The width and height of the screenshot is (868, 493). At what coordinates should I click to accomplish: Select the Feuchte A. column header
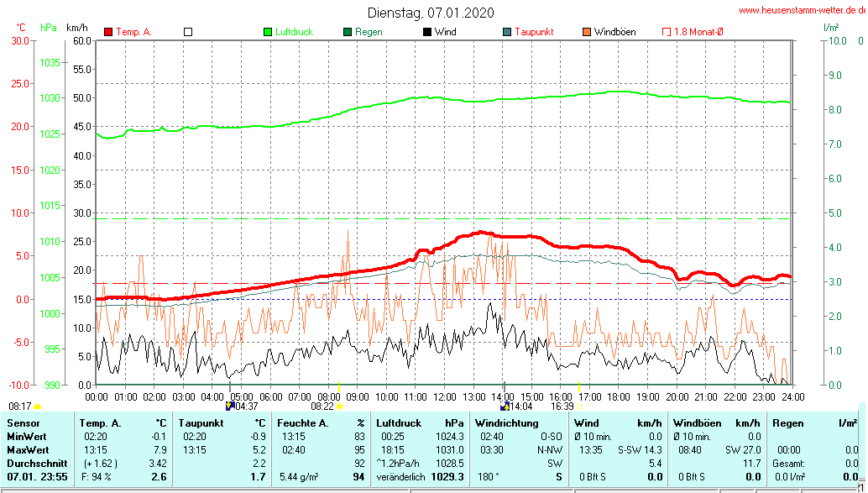tap(303, 422)
